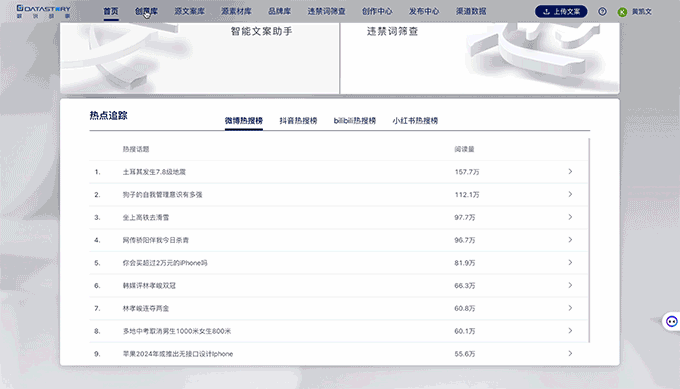680x389 pixels.
Task: Click the DataStory logo
Action: tap(43, 11)
